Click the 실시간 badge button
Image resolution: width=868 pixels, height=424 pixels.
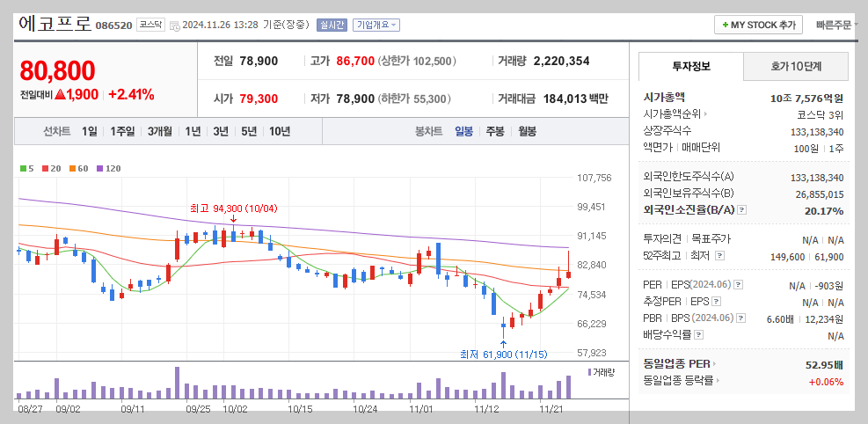point(332,25)
